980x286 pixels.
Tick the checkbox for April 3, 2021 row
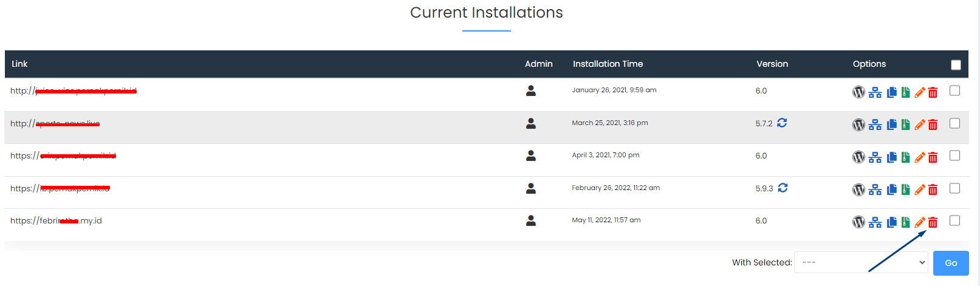pyautogui.click(x=954, y=155)
